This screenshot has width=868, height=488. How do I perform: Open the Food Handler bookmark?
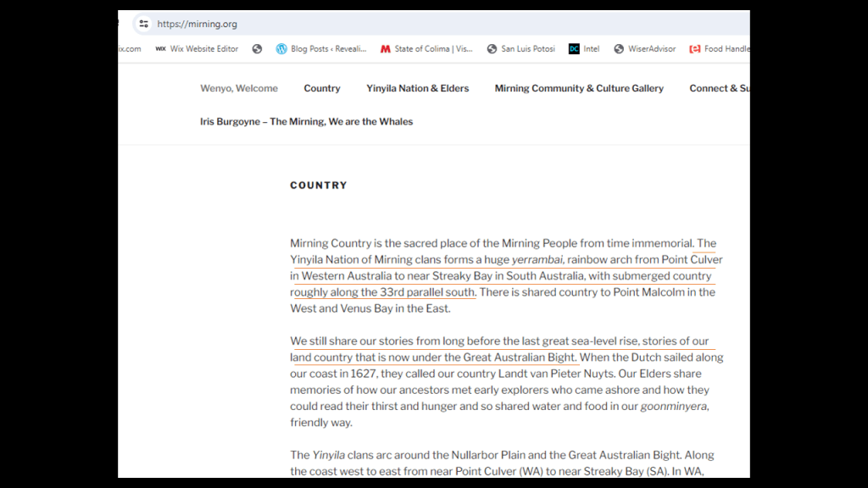tap(719, 49)
